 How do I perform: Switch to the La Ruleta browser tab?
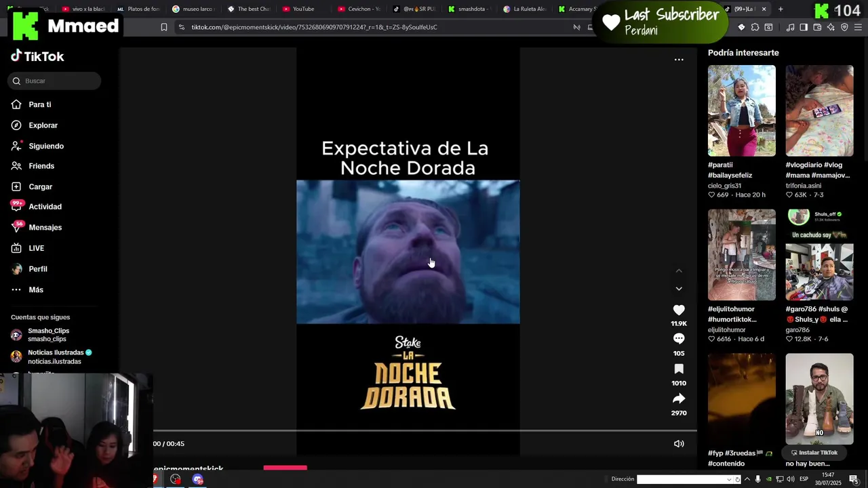click(525, 9)
